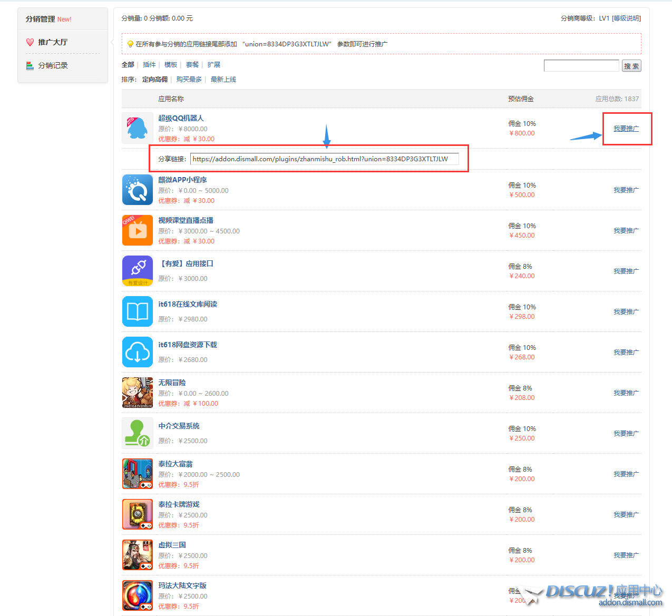Select the 套餐 category filter
This screenshot has width=672, height=616.
[192, 65]
